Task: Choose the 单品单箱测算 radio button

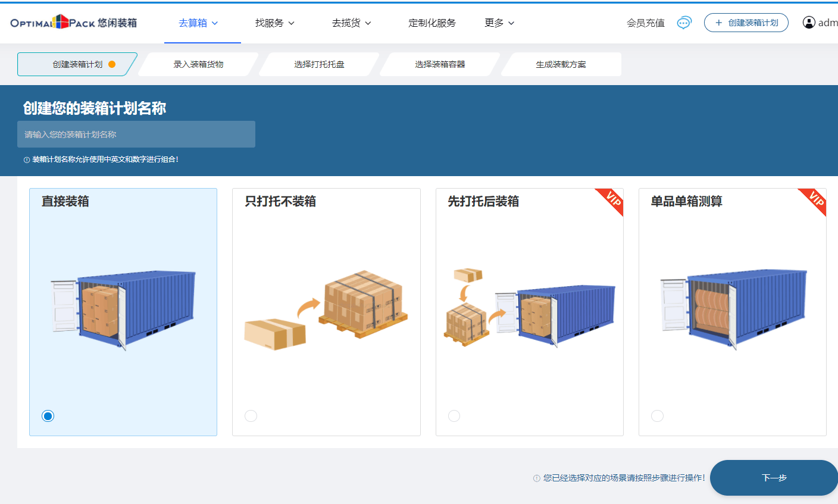Action: 657,416
